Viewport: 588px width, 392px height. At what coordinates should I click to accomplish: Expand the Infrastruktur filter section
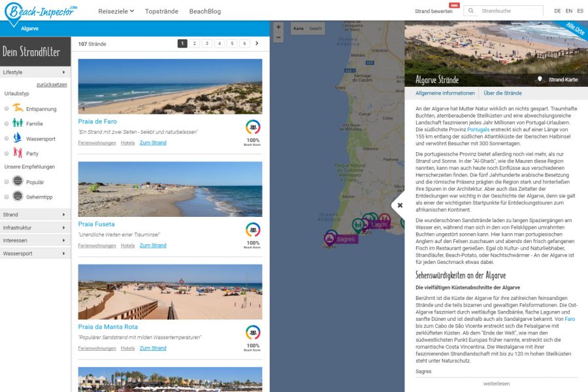[35, 228]
